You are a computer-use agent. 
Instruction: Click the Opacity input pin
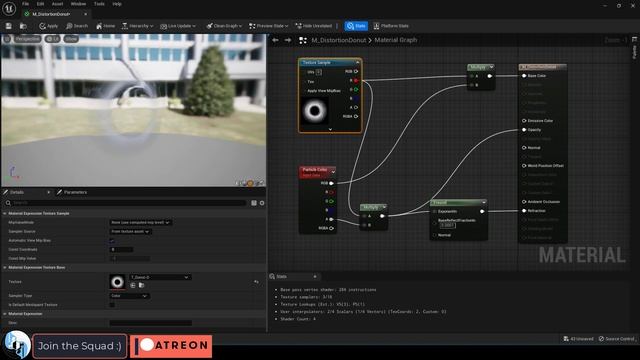click(x=524, y=130)
